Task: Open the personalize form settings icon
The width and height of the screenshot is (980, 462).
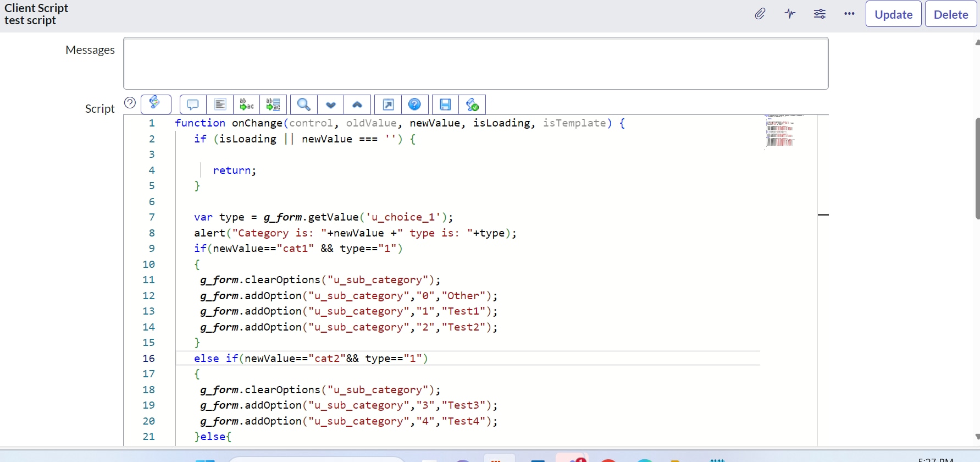Action: pyautogui.click(x=820, y=14)
